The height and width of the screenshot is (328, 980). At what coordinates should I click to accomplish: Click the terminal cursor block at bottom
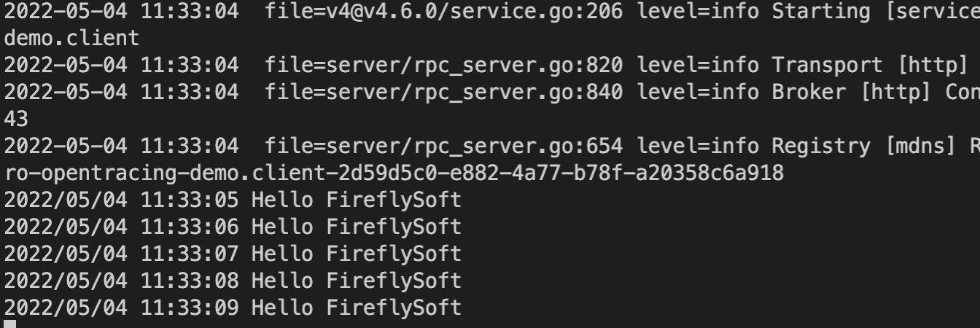click(x=9, y=324)
